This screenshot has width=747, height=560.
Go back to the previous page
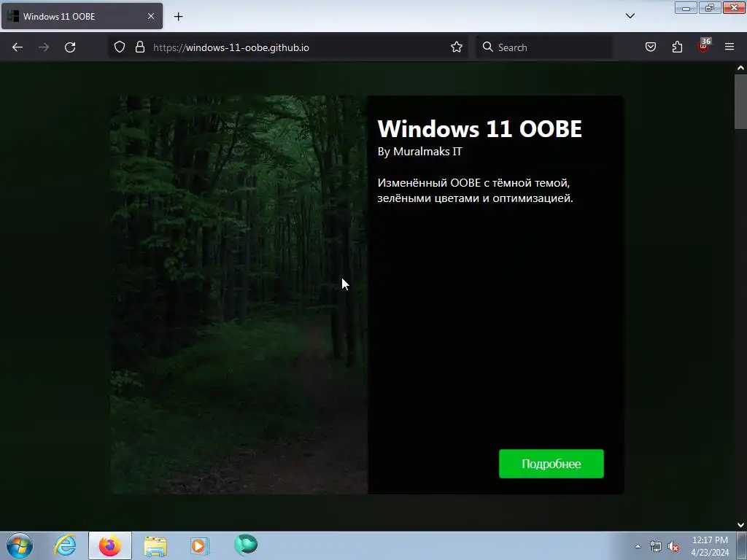tap(18, 47)
